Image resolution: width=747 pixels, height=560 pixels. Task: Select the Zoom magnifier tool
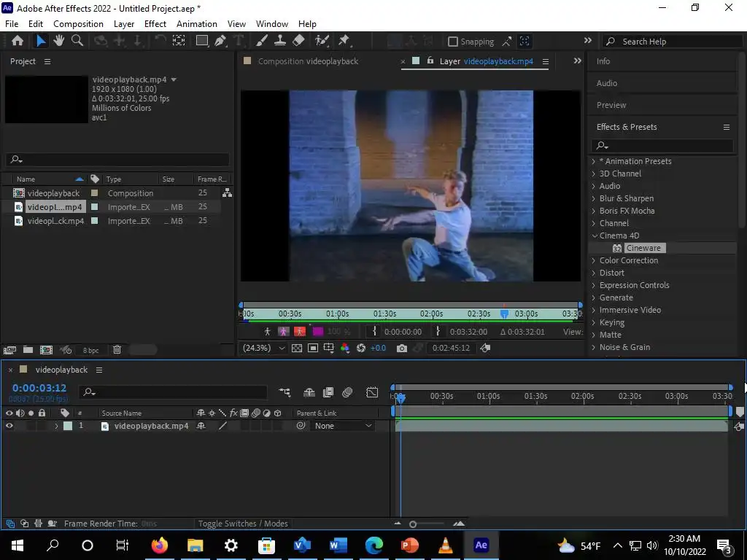pyautogui.click(x=77, y=41)
